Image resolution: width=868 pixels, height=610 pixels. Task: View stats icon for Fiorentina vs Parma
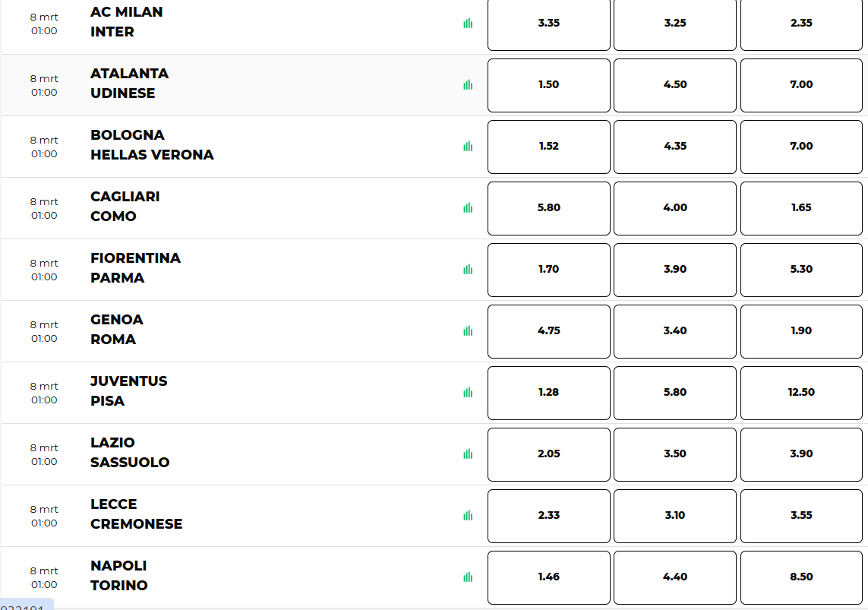click(x=468, y=270)
